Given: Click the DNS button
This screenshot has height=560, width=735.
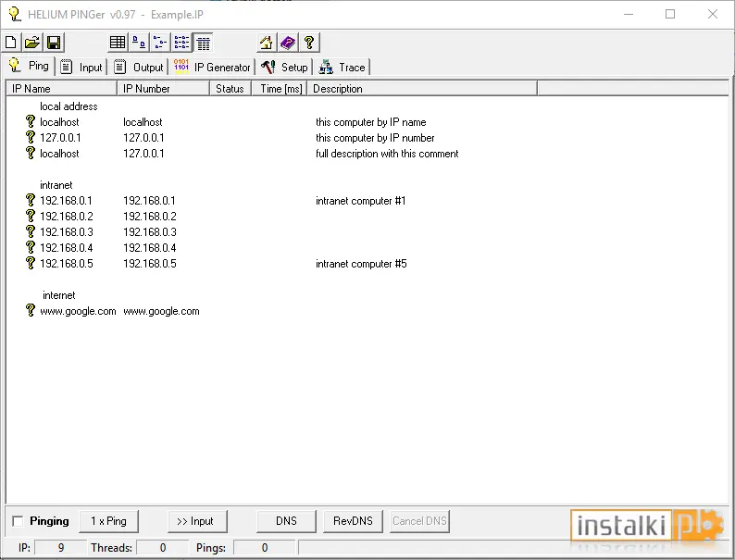Looking at the screenshot, I should [x=286, y=521].
